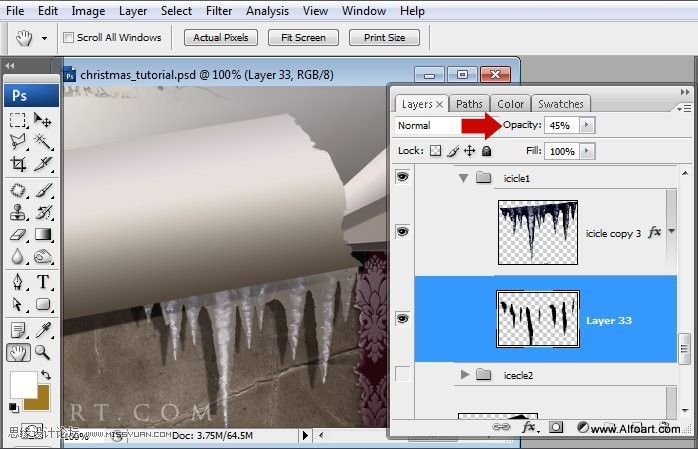698x449 pixels.
Task: Select the Notes tool
Action: pyautogui.click(x=18, y=330)
